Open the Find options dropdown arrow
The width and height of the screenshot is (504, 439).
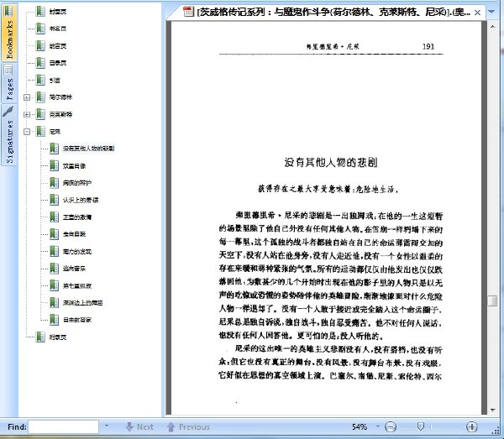[x=107, y=426]
